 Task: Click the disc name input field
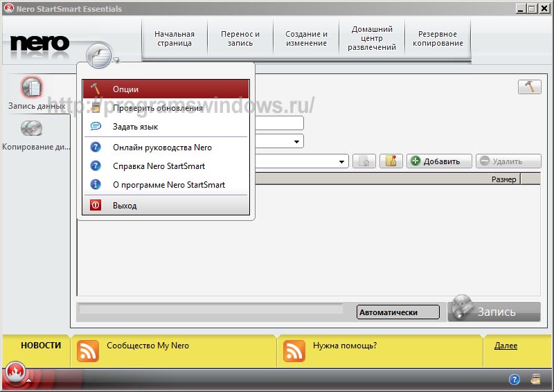(279, 123)
